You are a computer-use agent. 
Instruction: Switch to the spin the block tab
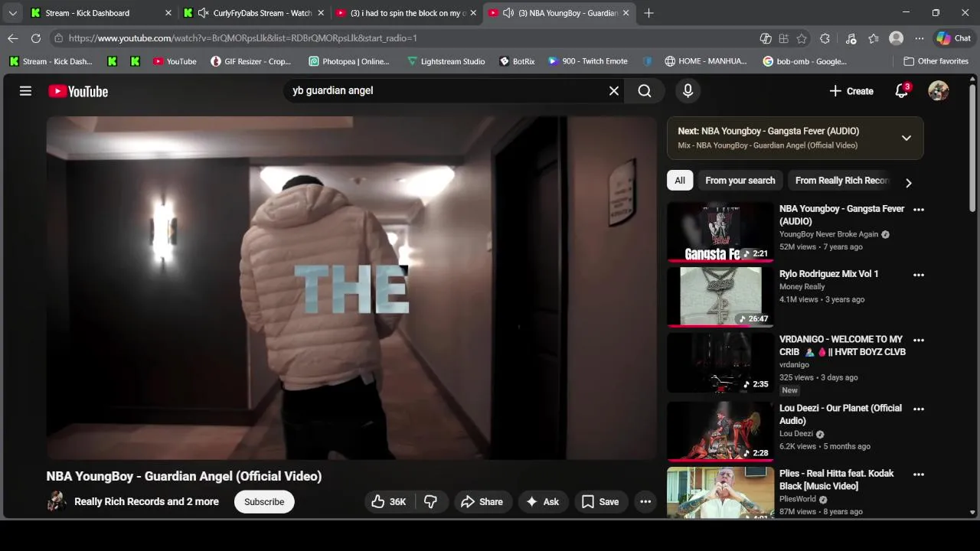click(x=408, y=13)
